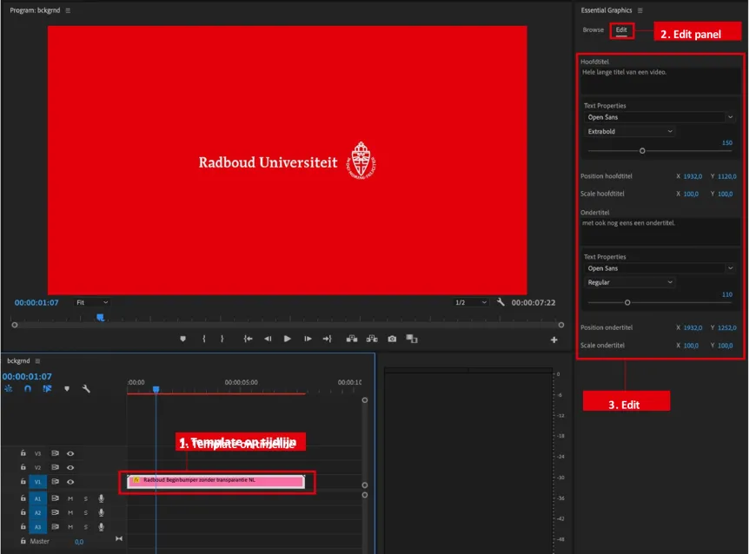Image resolution: width=756 pixels, height=554 pixels.
Task: Export frame with the camera icon
Action: (x=392, y=340)
